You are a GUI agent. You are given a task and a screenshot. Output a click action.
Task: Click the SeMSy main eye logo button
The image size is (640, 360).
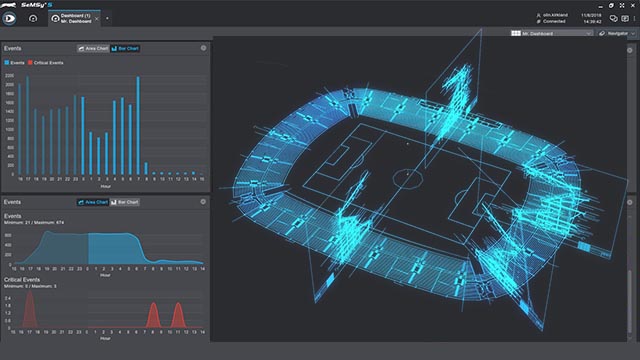click(9, 18)
